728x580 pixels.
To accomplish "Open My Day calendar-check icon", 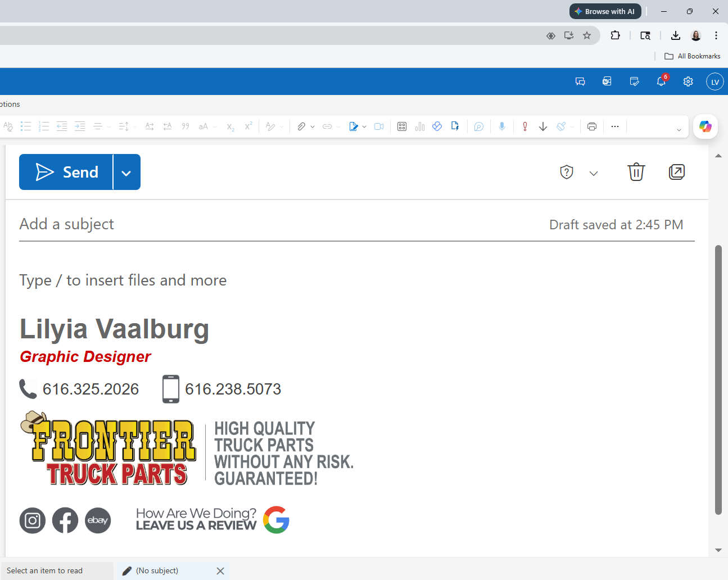I will click(634, 81).
